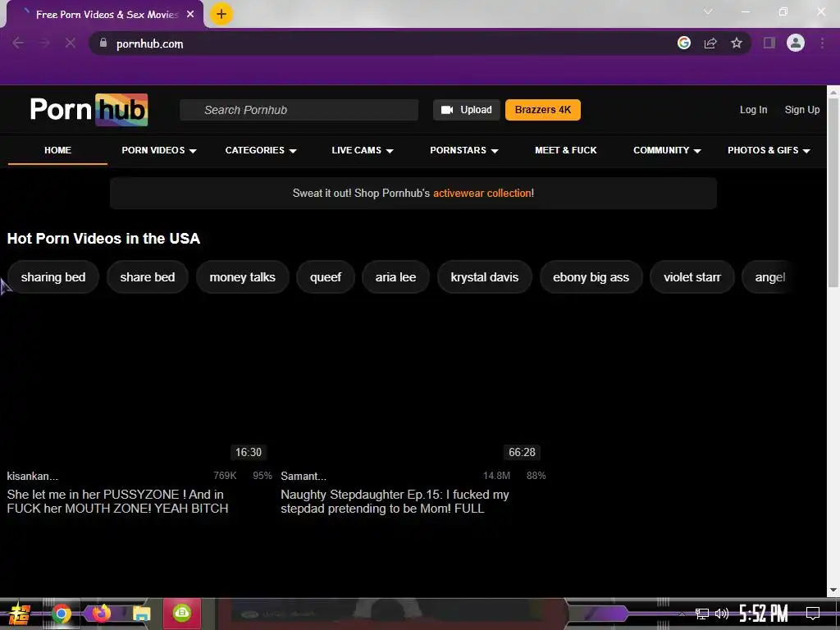840x630 pixels.
Task: Open the uploader name "Samant..."
Action: tap(304, 476)
